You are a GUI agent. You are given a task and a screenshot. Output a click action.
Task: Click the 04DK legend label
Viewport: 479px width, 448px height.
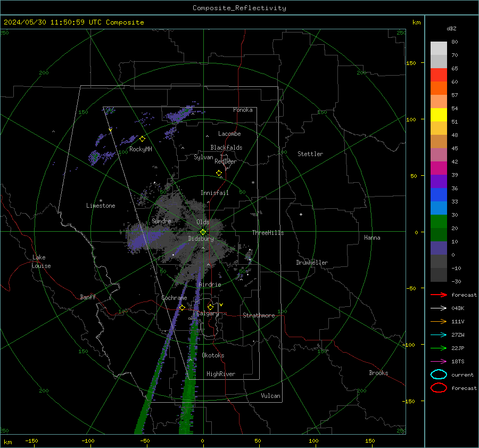pos(458,308)
